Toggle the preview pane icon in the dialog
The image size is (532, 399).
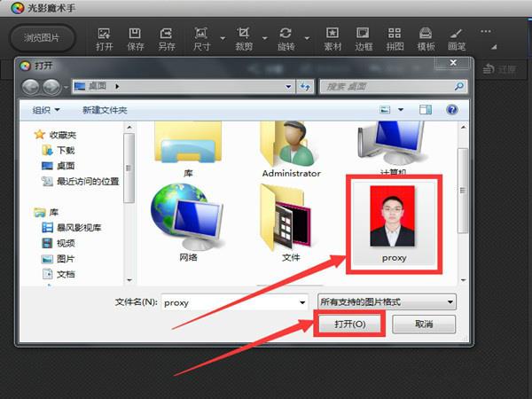click(x=426, y=109)
